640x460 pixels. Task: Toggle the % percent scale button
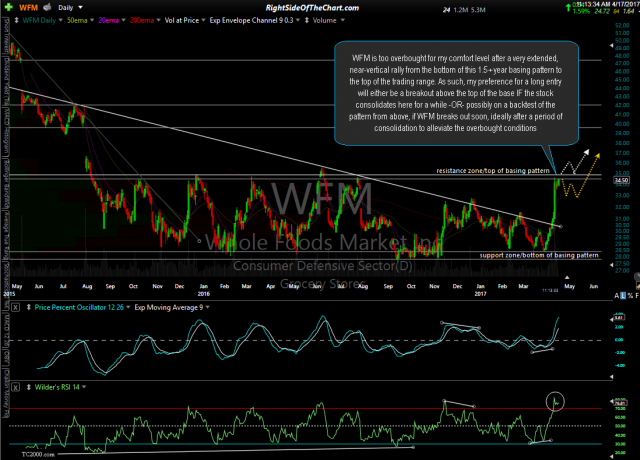(x=630, y=296)
